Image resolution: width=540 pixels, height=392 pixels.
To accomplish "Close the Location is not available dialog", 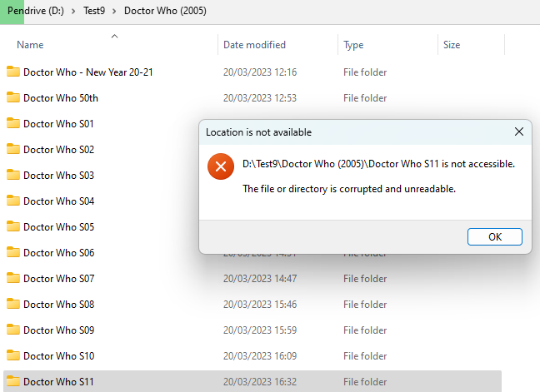I will coord(519,131).
